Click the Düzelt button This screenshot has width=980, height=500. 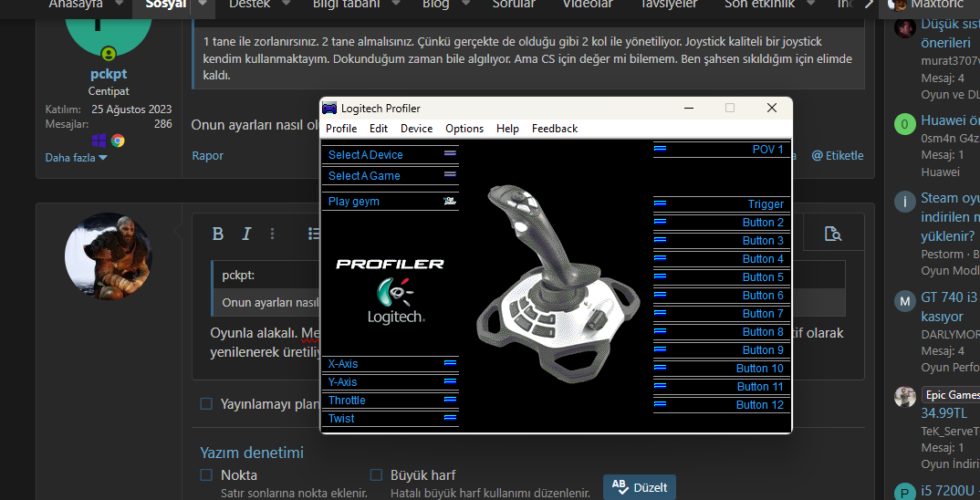640,487
